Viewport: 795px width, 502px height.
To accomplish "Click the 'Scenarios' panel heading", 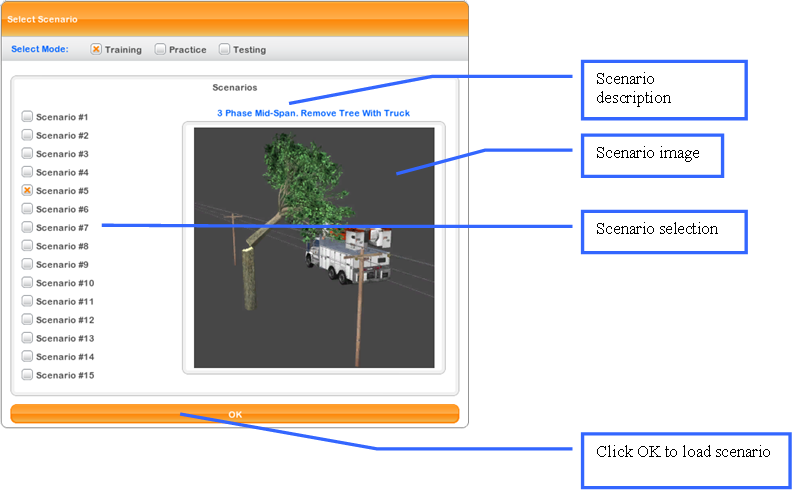I will coord(235,87).
